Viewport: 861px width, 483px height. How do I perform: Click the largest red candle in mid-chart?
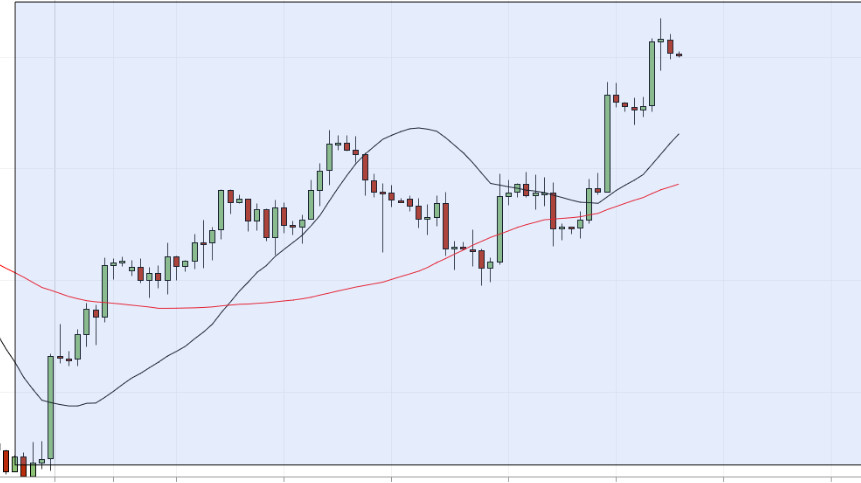pos(445,225)
